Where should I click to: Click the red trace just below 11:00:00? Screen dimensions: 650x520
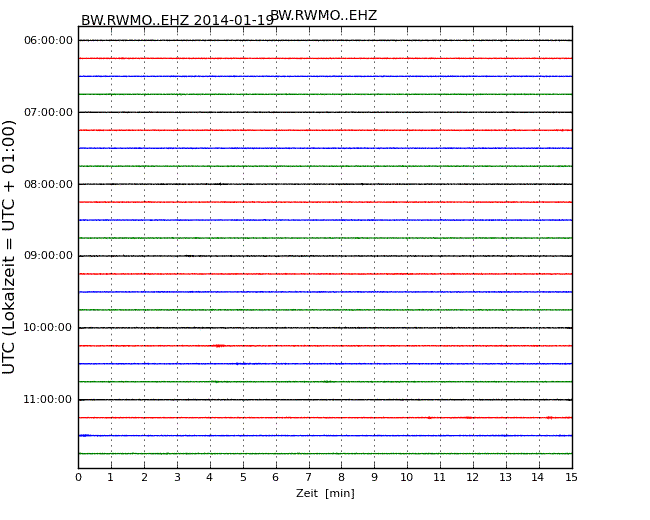(x=325, y=418)
